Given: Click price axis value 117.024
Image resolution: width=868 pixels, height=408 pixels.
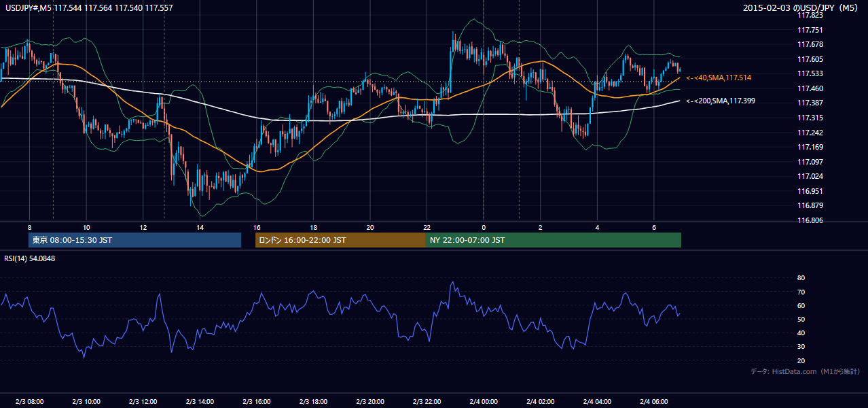Looking at the screenshot, I should click(810, 176).
